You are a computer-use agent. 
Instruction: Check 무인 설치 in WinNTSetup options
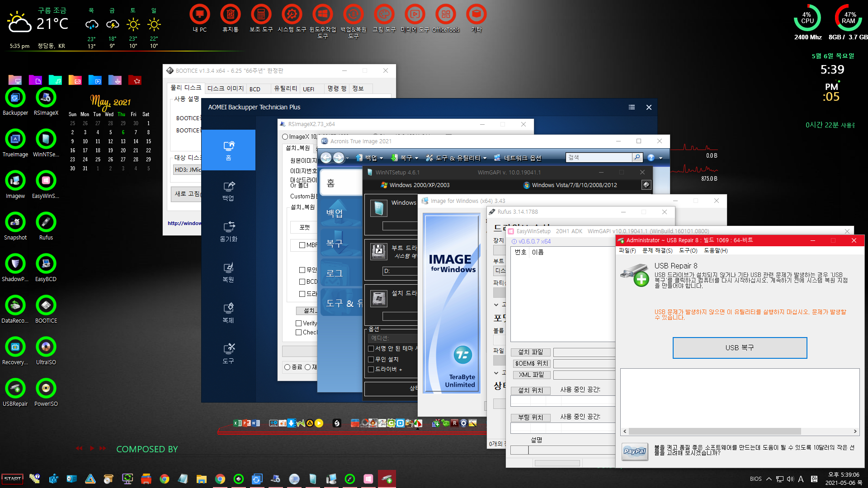click(371, 359)
